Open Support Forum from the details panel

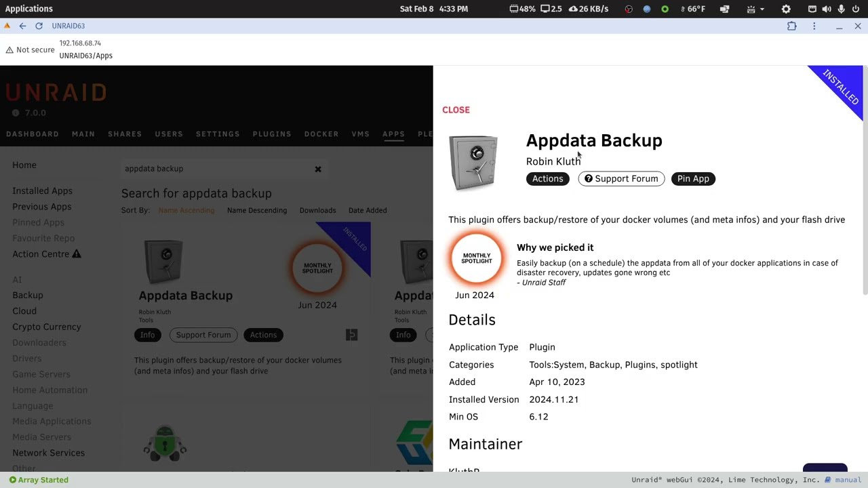click(621, 179)
